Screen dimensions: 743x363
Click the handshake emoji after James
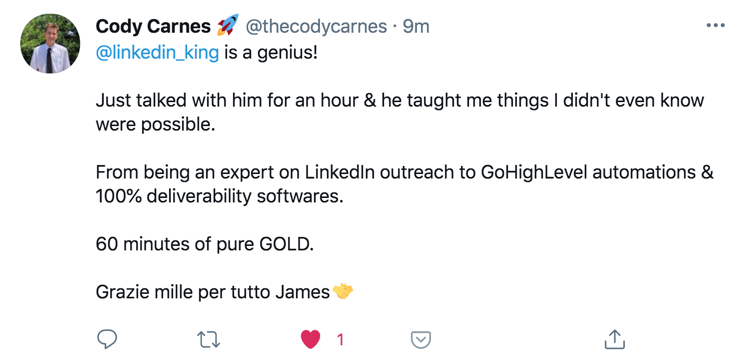tap(343, 291)
